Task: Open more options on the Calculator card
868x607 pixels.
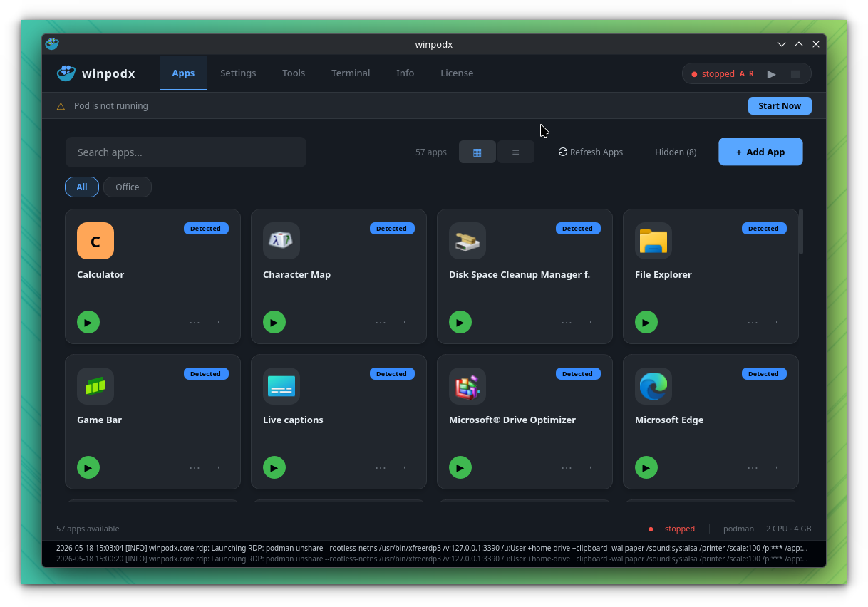Action: (195, 323)
